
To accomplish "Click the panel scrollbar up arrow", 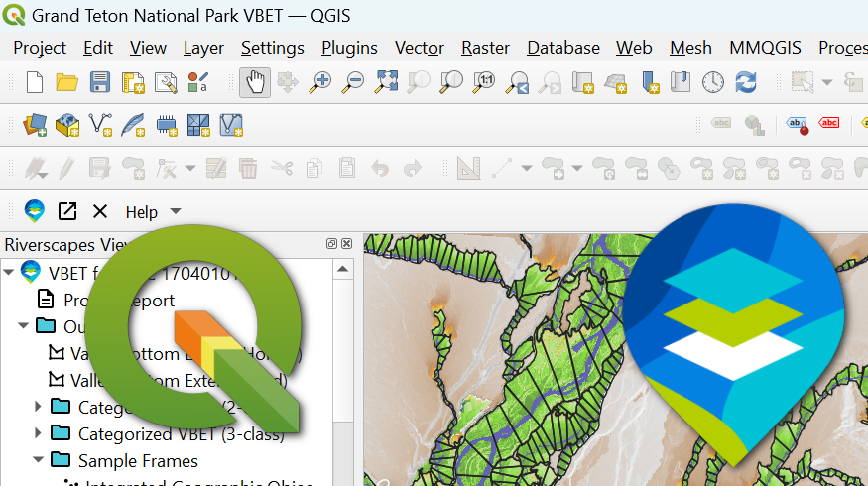I will coord(342,269).
